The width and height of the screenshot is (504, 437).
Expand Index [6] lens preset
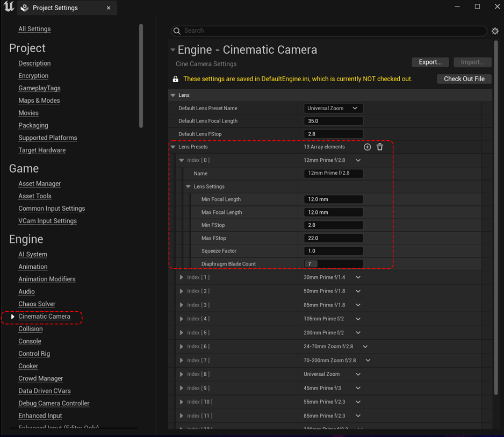tap(182, 346)
